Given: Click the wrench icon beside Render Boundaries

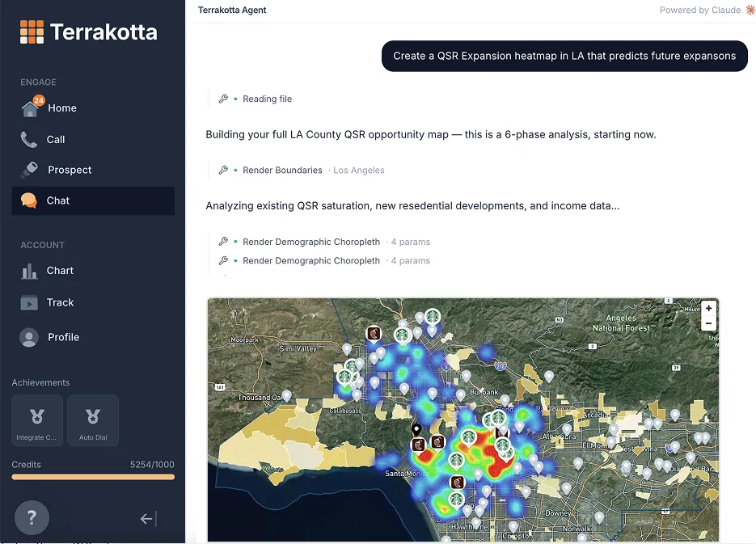Looking at the screenshot, I should (223, 170).
